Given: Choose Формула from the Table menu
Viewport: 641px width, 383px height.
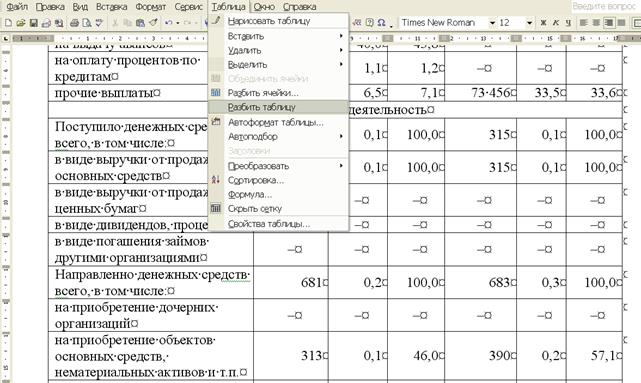Looking at the screenshot, I should [278, 194].
